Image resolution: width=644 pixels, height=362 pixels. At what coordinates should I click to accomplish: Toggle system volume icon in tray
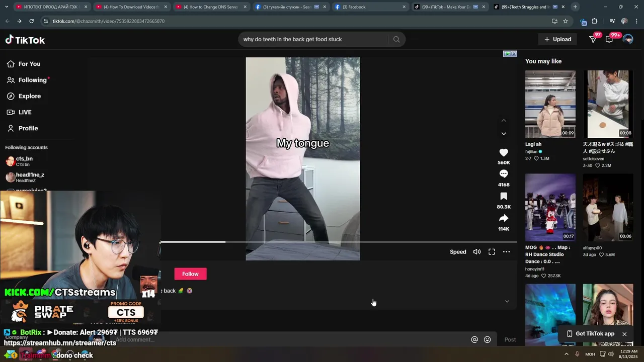611,354
